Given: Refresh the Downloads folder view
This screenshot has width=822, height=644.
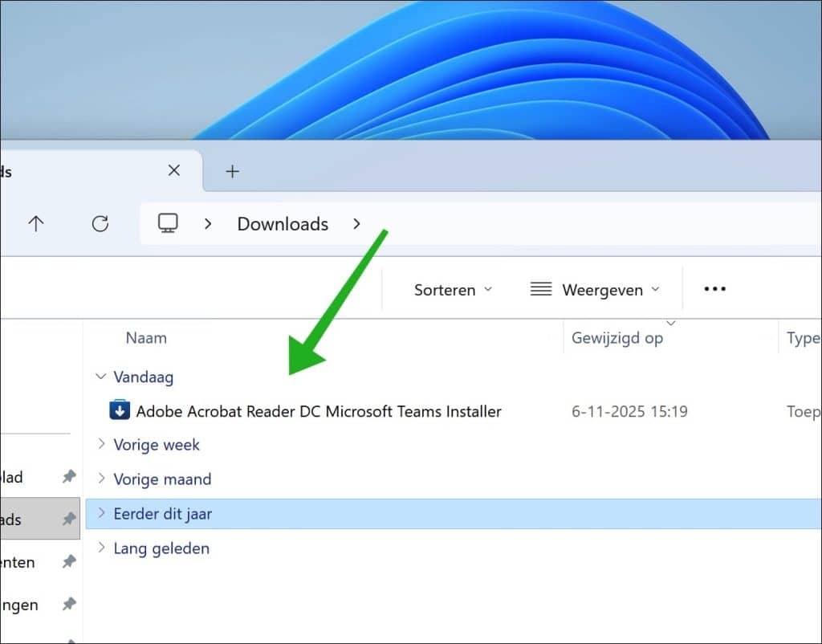Looking at the screenshot, I should point(100,224).
